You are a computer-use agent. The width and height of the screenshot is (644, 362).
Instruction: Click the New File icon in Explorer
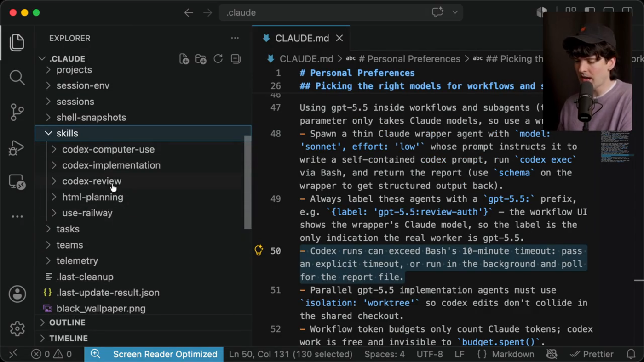pos(184,59)
